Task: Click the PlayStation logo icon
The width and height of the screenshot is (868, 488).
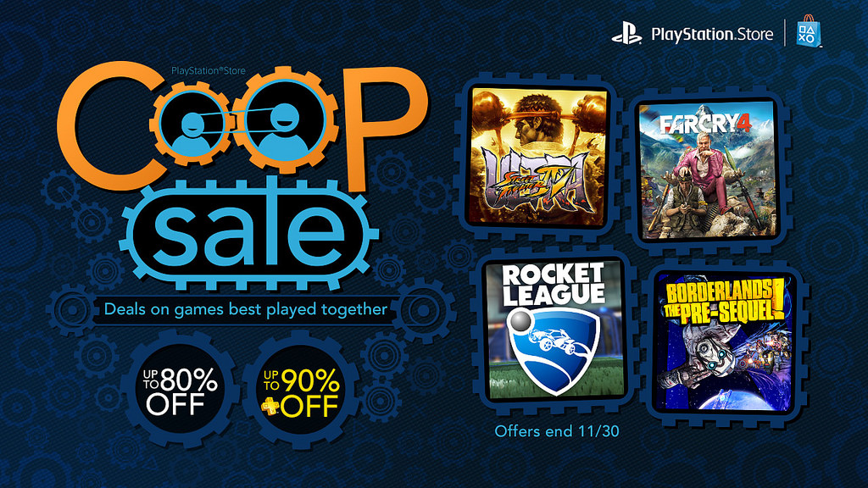Action: pos(626,33)
